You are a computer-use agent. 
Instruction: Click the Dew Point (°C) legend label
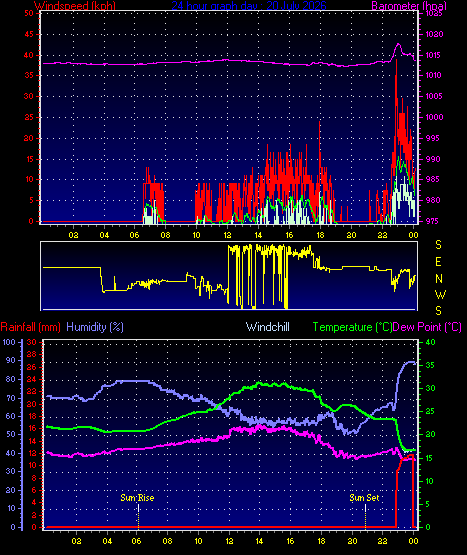point(427,327)
